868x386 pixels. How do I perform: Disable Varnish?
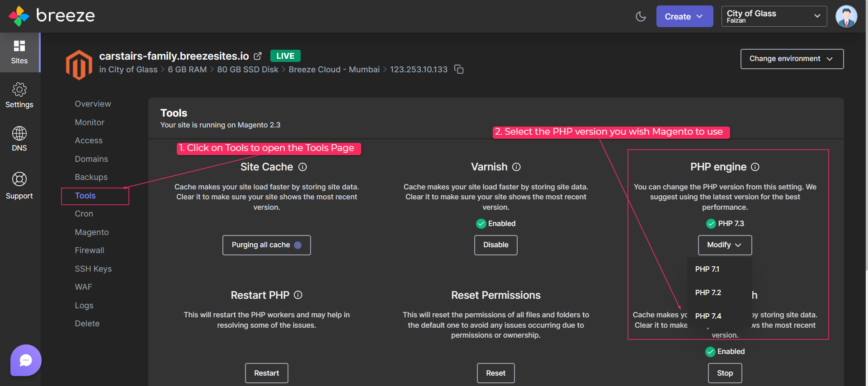click(495, 245)
